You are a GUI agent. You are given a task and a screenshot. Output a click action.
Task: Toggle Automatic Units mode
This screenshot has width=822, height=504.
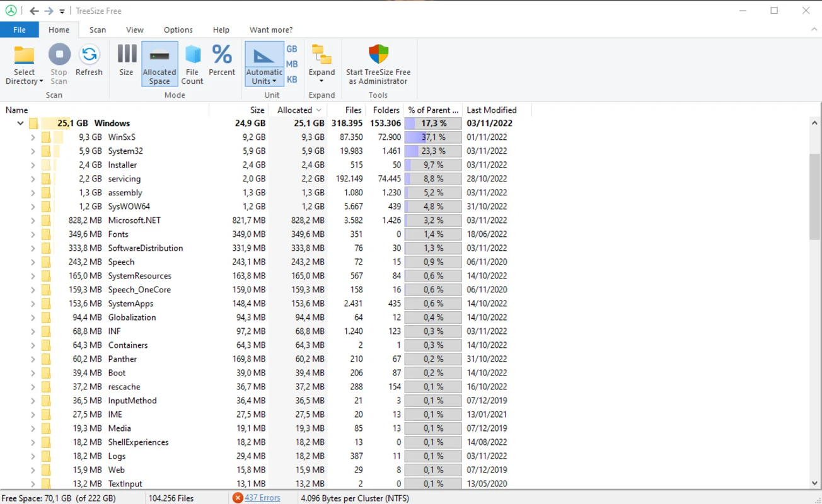pos(263,63)
